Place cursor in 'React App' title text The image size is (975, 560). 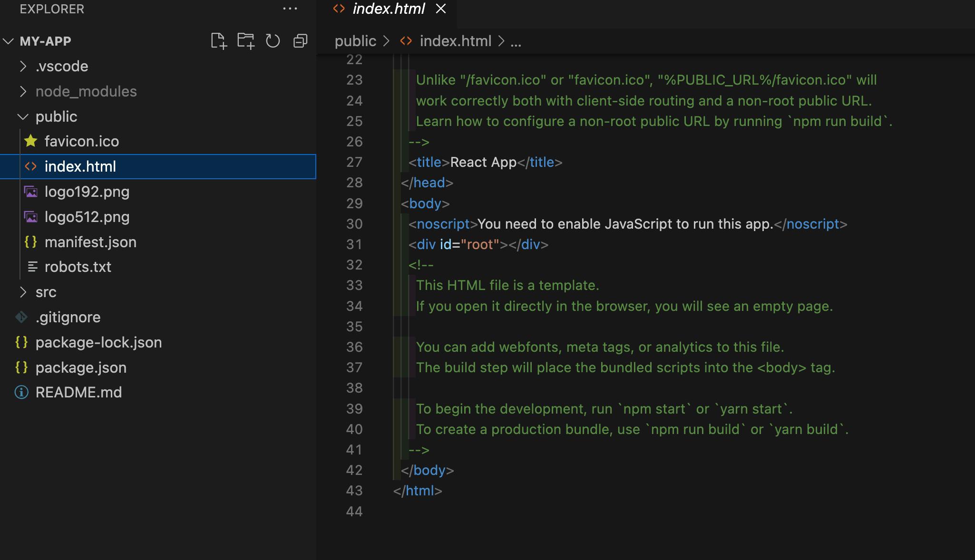tap(483, 162)
